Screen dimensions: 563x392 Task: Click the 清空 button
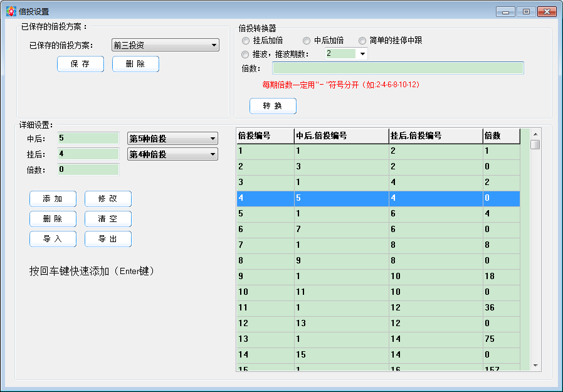point(108,219)
